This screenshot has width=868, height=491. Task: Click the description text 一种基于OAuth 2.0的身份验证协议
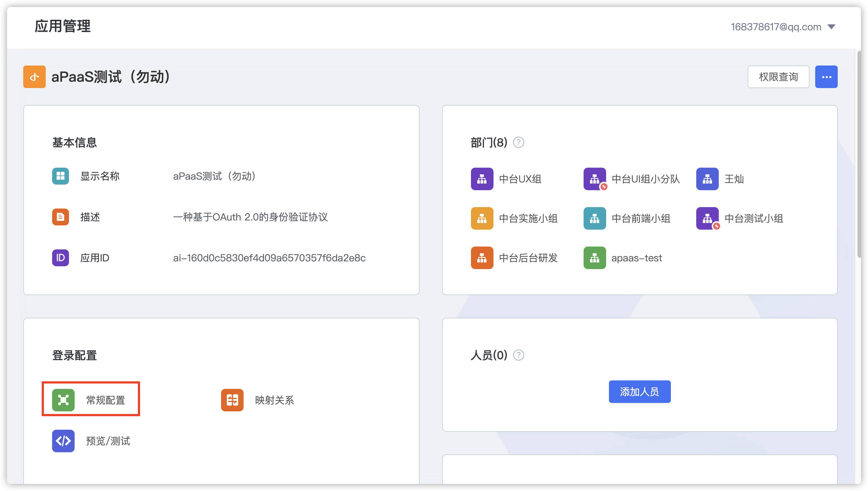[x=250, y=217]
